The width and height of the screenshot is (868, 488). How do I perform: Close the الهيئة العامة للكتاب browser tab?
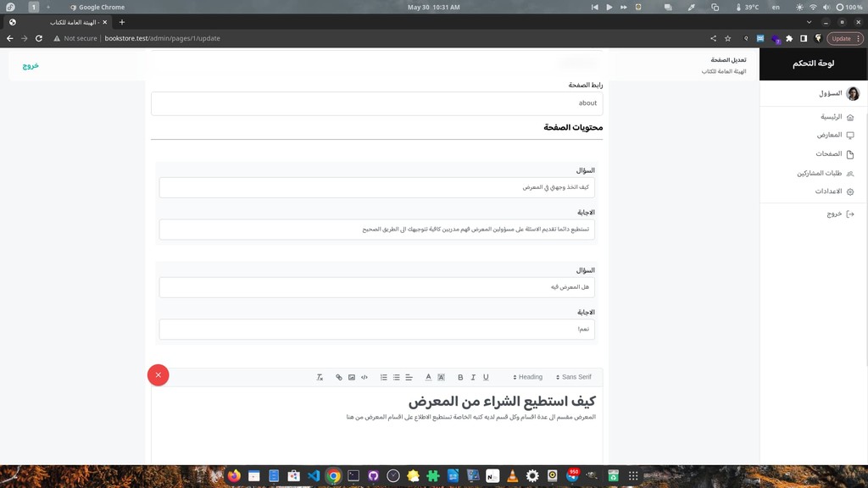pos(104,22)
